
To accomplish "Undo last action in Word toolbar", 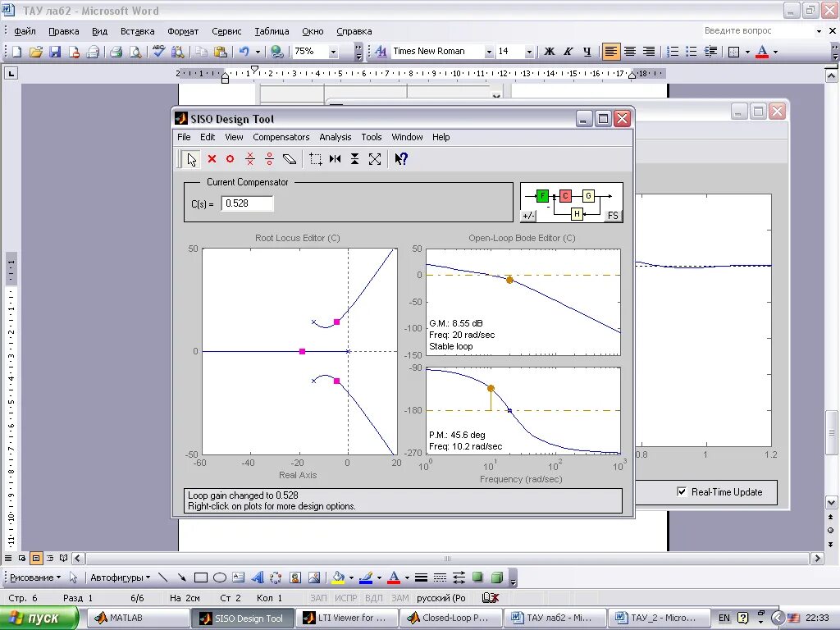I will [244, 52].
